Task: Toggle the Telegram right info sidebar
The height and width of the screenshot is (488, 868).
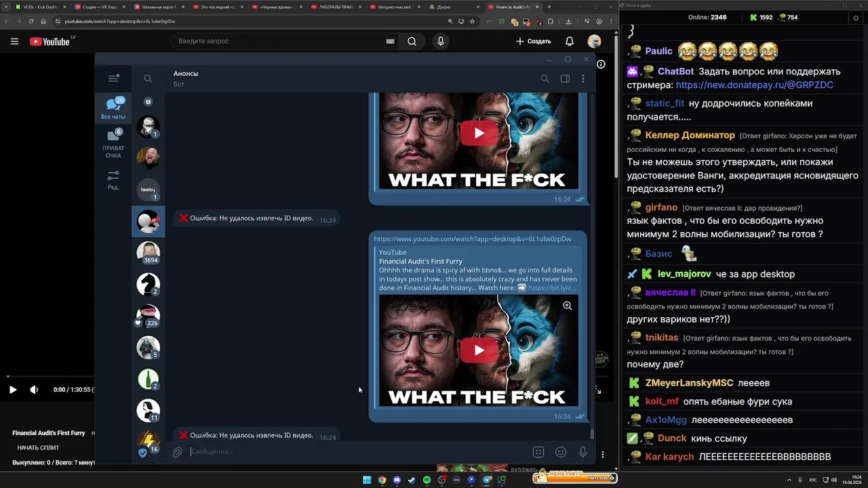Action: tap(565, 79)
